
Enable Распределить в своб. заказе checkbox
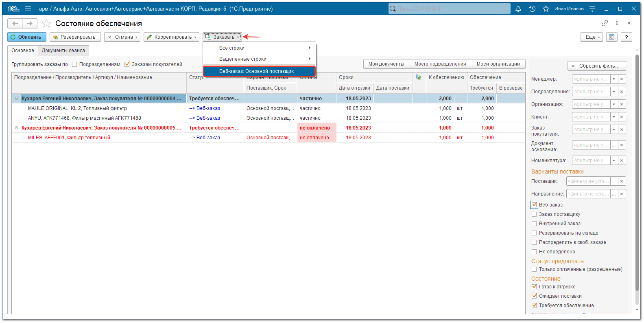[x=534, y=242]
